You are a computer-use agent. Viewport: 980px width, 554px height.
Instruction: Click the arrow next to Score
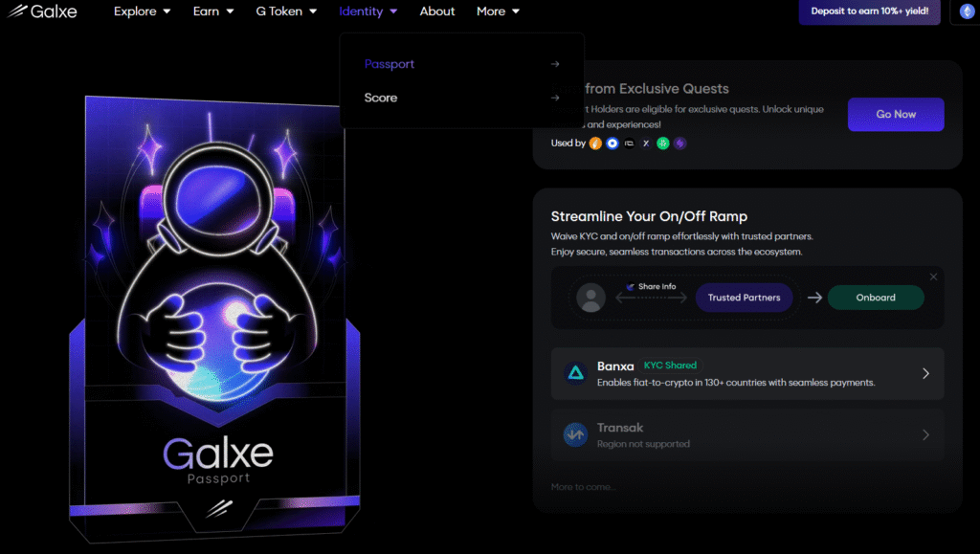pos(555,98)
